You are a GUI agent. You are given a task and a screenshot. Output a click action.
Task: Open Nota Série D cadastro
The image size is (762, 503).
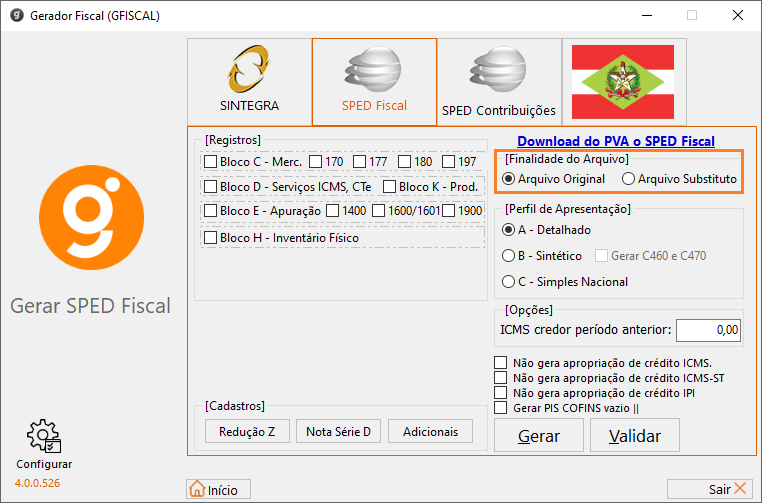pyautogui.click(x=339, y=432)
